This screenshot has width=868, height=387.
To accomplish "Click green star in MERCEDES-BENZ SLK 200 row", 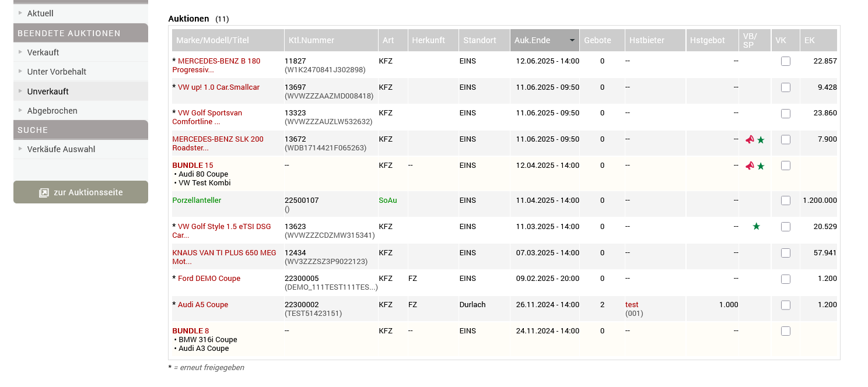I will pyautogui.click(x=761, y=140).
